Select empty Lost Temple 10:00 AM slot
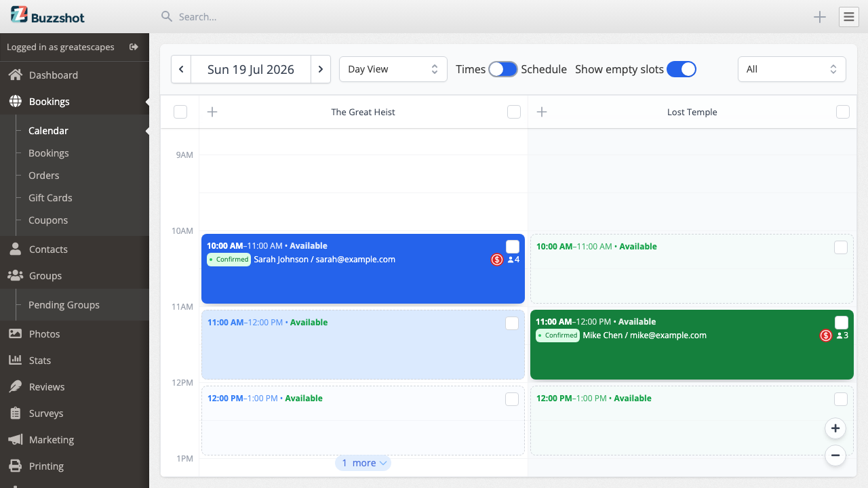The image size is (868, 488). (692, 268)
